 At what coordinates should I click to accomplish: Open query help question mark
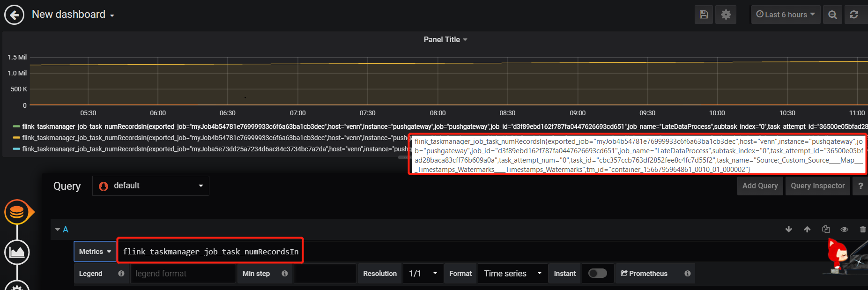[860, 186]
